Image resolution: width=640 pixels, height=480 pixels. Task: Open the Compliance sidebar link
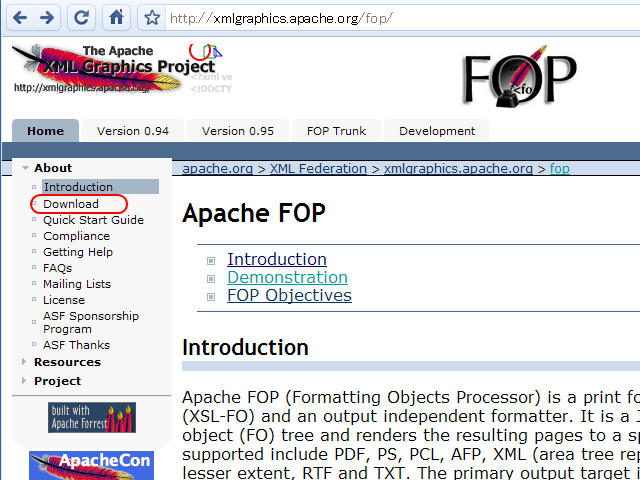coord(76,236)
